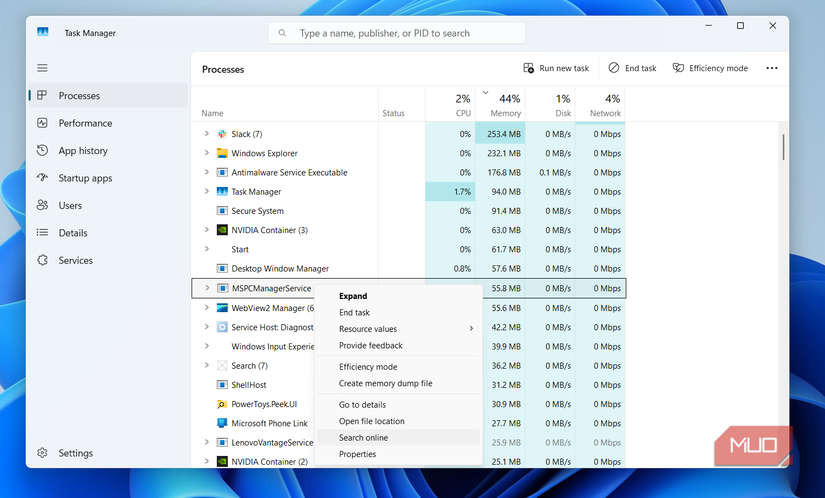Expand the Slack (7) process group
The image size is (825, 498).
pos(207,134)
